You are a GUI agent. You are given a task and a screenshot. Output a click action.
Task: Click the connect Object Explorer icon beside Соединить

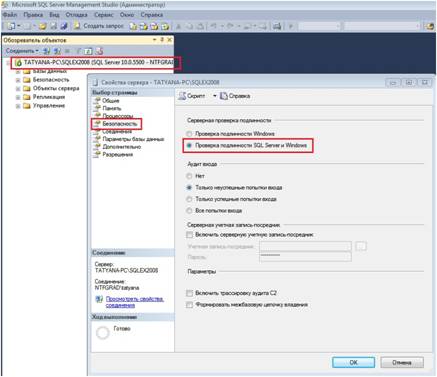(47, 51)
